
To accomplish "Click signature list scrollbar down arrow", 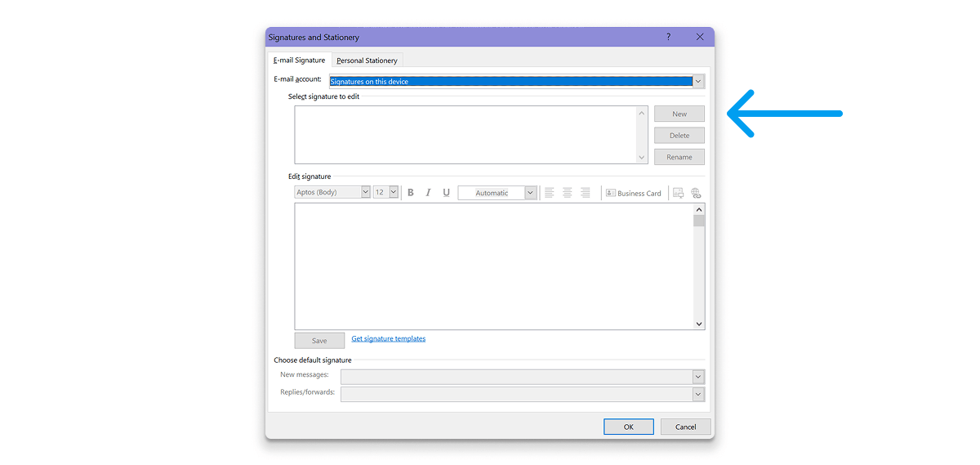I will coord(643,157).
